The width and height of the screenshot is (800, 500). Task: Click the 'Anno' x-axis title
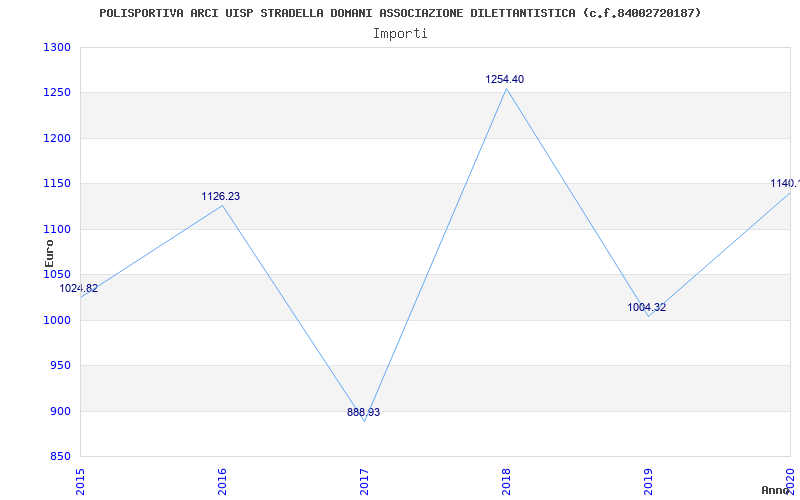[776, 490]
